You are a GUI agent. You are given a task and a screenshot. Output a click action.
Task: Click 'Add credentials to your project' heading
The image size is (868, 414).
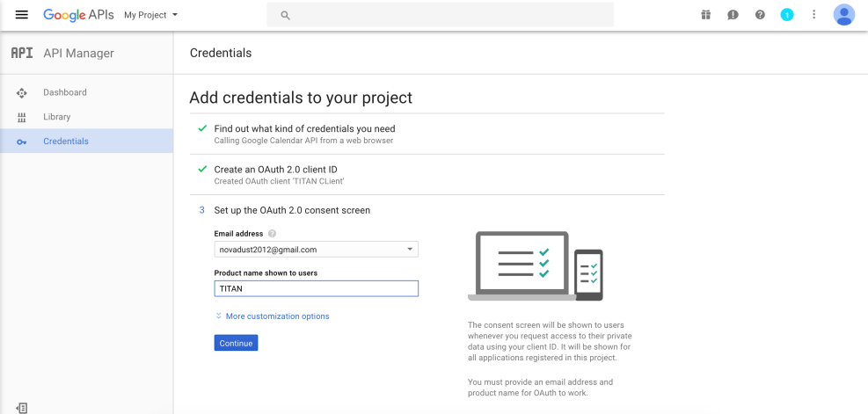pyautogui.click(x=301, y=98)
